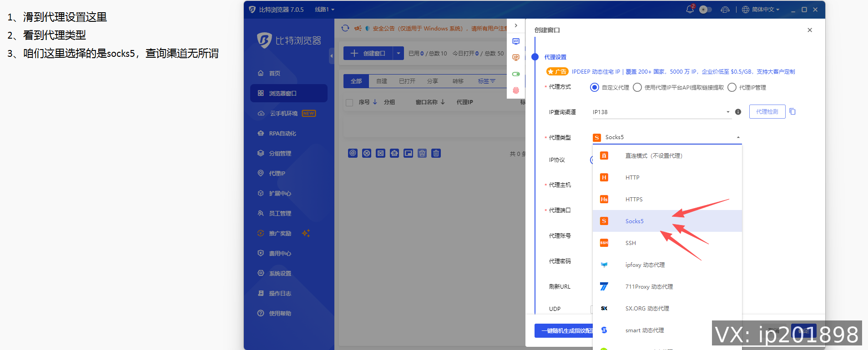The height and width of the screenshot is (350, 868).
Task: Sort by 序号 column arrow
Action: point(375,102)
